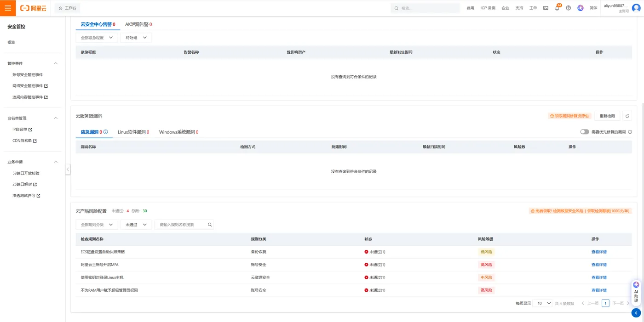Open the 企业 menu
644x322 pixels.
(506, 8)
